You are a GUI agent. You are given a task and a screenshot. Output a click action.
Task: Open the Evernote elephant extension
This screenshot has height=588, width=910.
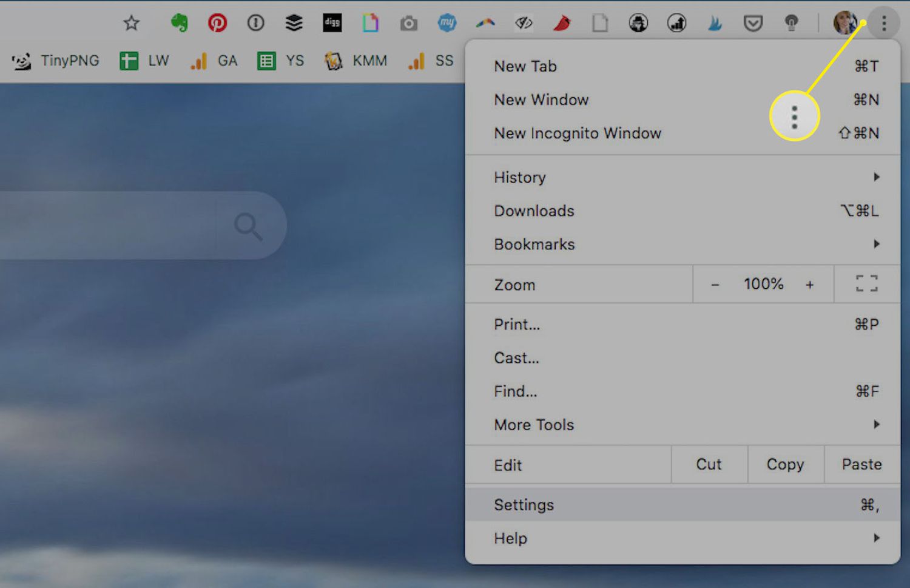click(x=179, y=23)
